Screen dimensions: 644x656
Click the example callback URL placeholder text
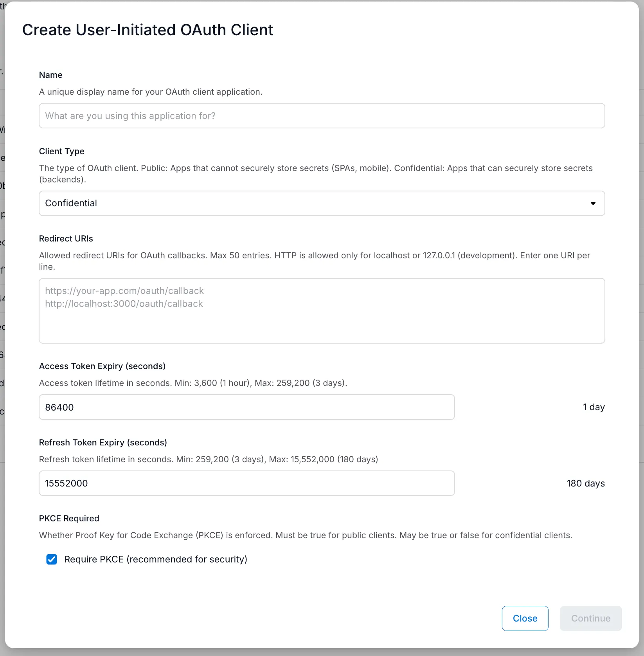(x=124, y=290)
